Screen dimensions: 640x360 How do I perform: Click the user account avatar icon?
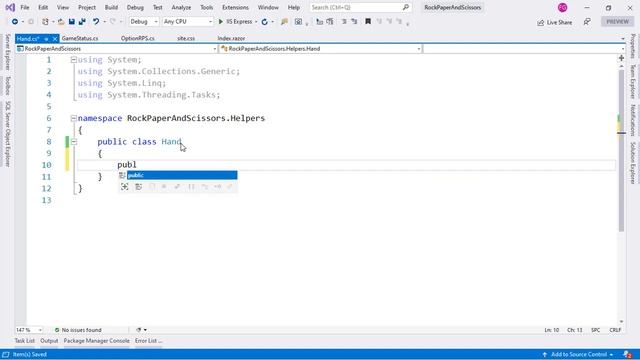562,7
